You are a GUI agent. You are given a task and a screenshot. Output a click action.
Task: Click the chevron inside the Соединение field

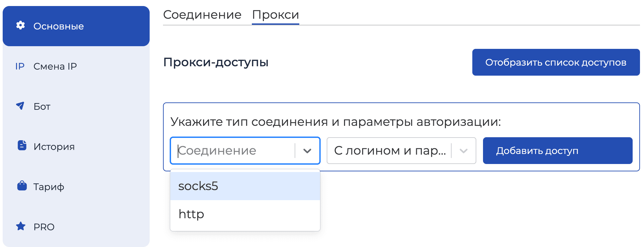[307, 151]
